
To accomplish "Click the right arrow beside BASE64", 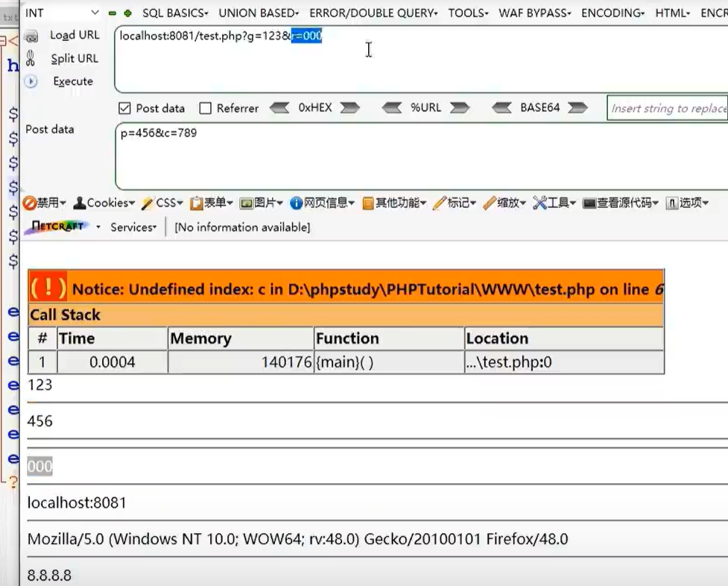I will click(x=577, y=108).
